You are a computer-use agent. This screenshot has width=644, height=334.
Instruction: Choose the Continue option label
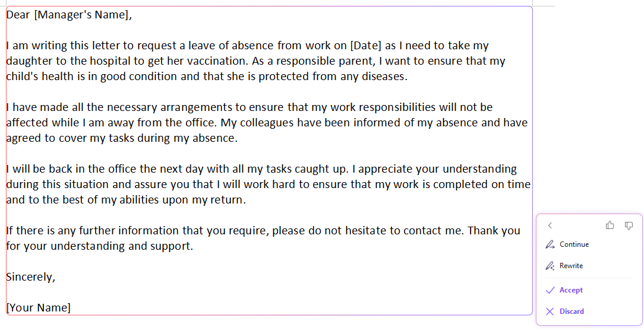(574, 244)
